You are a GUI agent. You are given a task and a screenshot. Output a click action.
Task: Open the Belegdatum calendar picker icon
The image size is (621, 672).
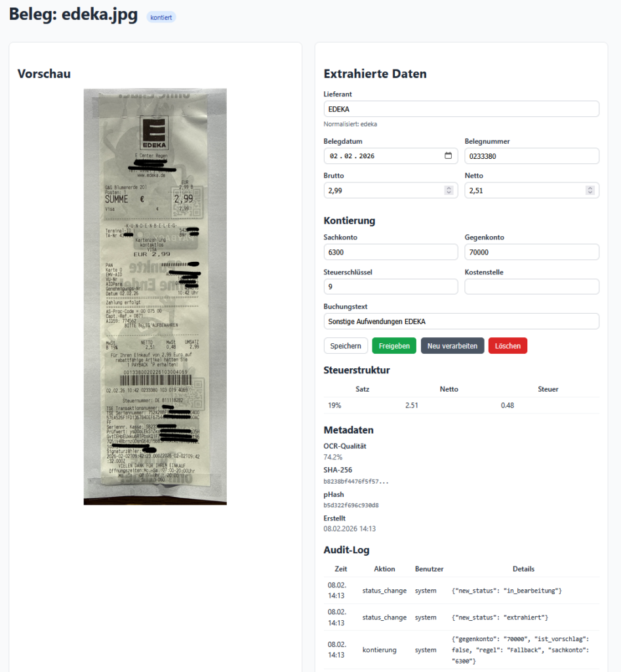(449, 156)
